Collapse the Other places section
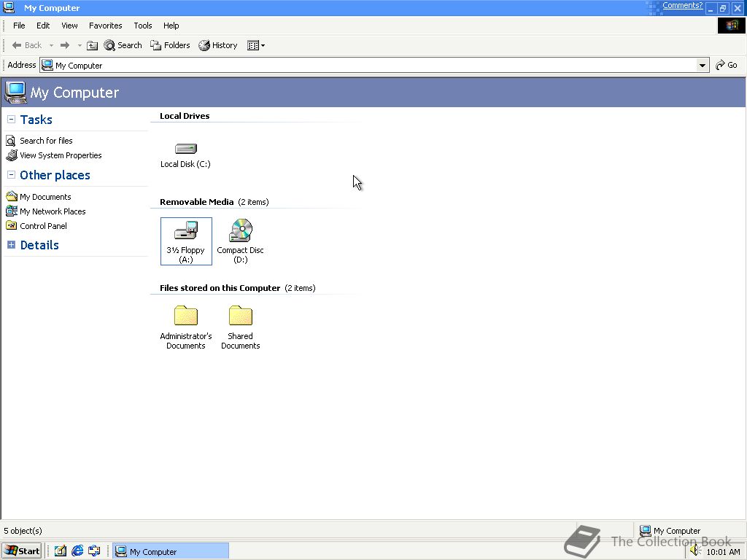The image size is (747, 560). point(12,175)
